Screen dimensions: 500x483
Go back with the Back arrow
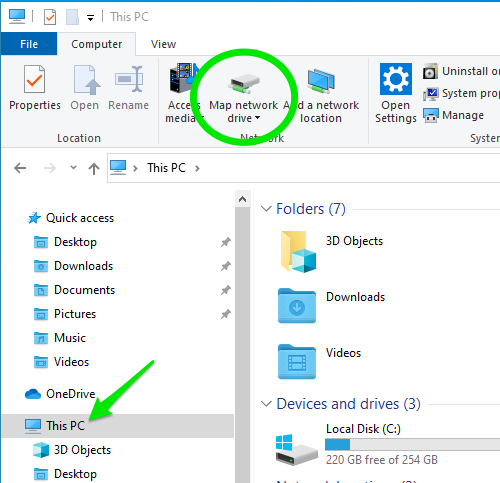coord(20,168)
